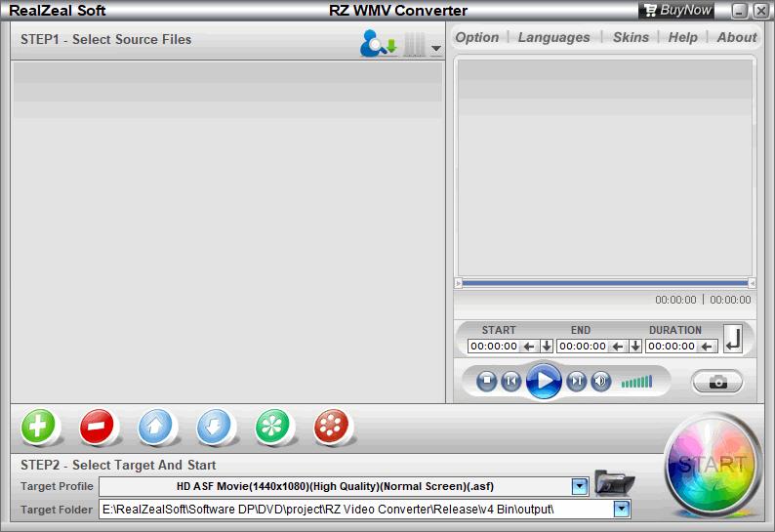
Task: Click the green add files button
Action: point(38,426)
